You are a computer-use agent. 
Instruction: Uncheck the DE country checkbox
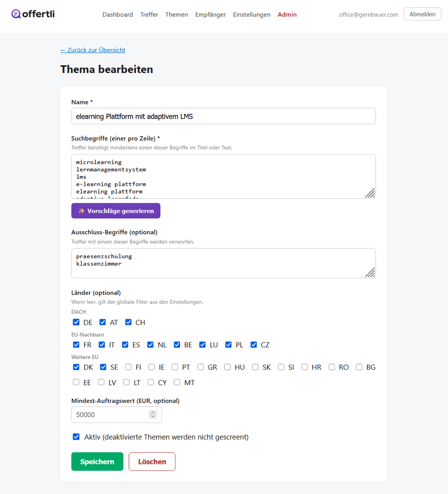click(x=76, y=322)
